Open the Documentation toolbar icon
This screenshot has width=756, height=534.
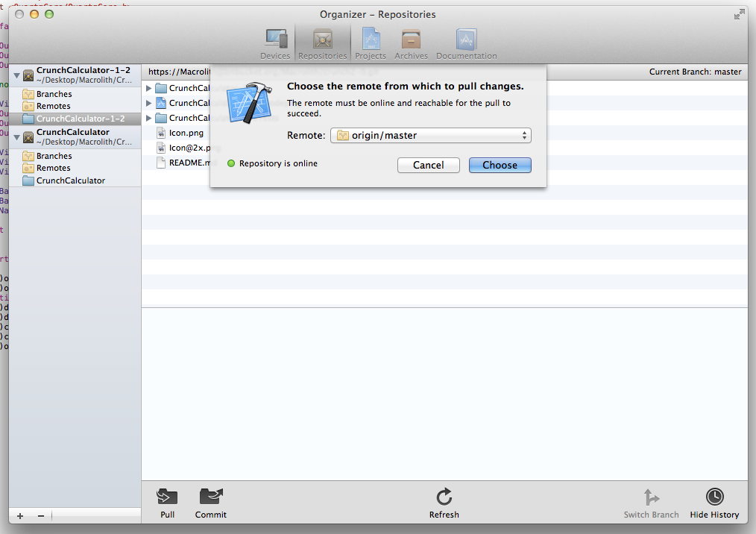tap(466, 44)
